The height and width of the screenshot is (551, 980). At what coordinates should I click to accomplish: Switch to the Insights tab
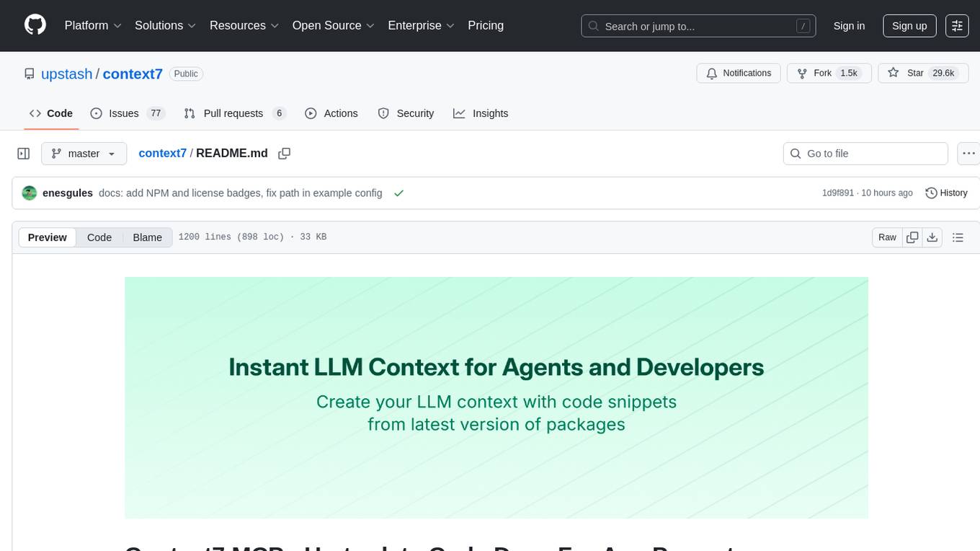pyautogui.click(x=481, y=113)
